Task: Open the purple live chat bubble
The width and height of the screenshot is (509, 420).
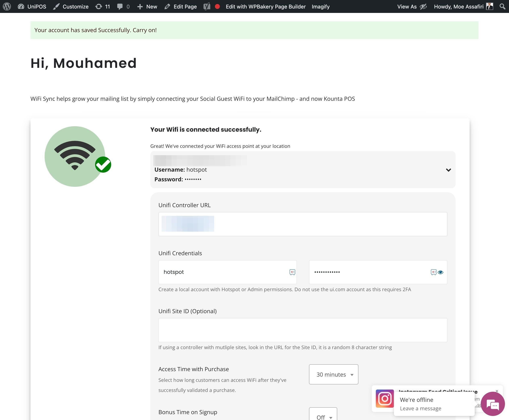Action: point(493,404)
